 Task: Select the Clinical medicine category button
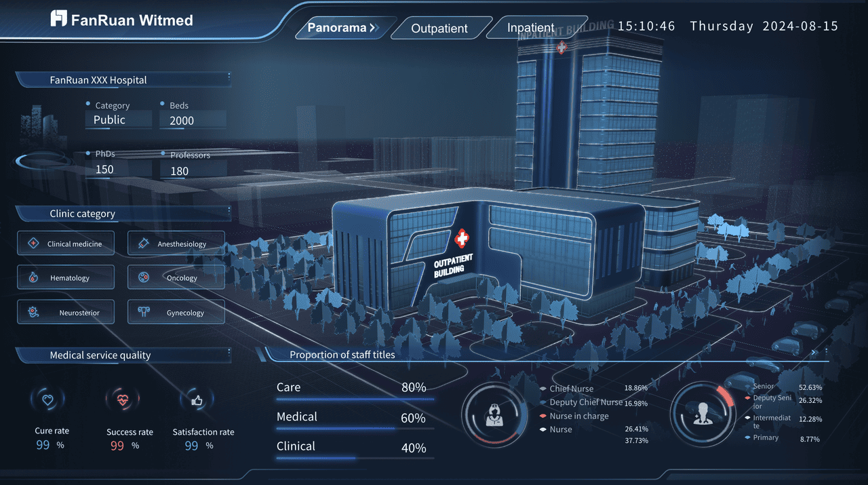click(x=66, y=244)
